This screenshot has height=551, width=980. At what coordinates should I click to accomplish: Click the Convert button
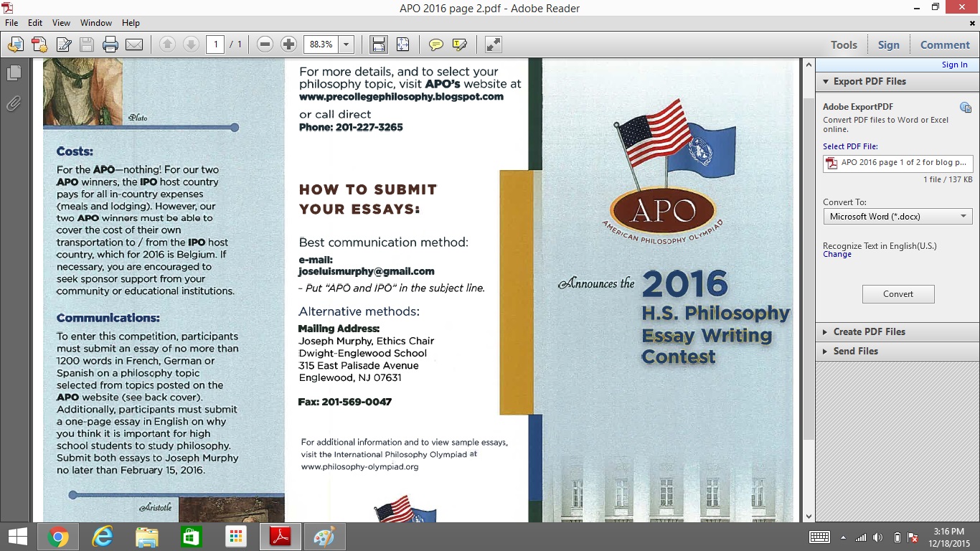898,294
